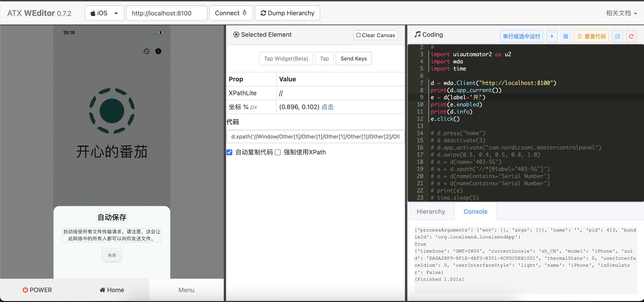Viewport: 644px width, 302px height.
Task: Enable the 强制使用XPath checkbox
Action: pyautogui.click(x=278, y=152)
